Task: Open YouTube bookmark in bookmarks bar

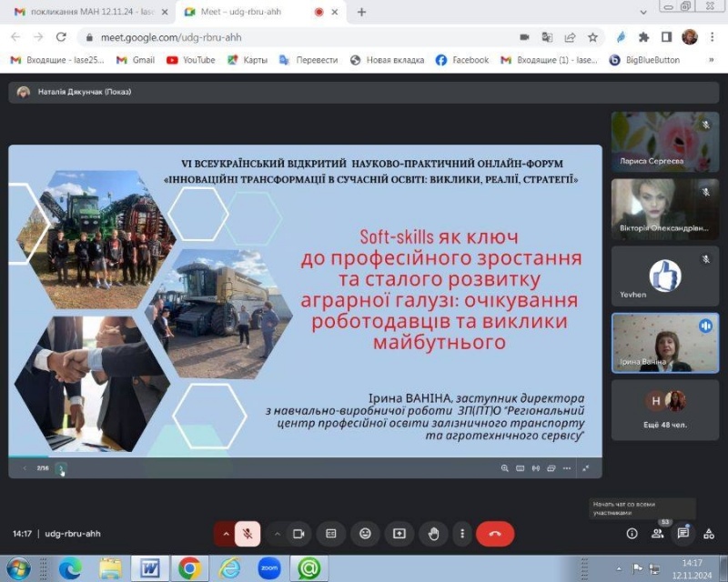Action: 191,60
